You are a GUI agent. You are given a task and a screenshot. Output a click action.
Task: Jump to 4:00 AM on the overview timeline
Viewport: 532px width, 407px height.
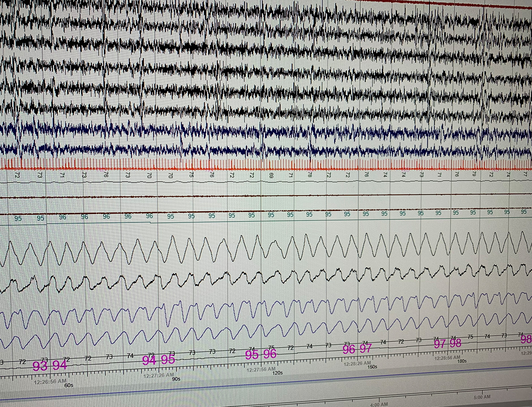tap(379, 404)
